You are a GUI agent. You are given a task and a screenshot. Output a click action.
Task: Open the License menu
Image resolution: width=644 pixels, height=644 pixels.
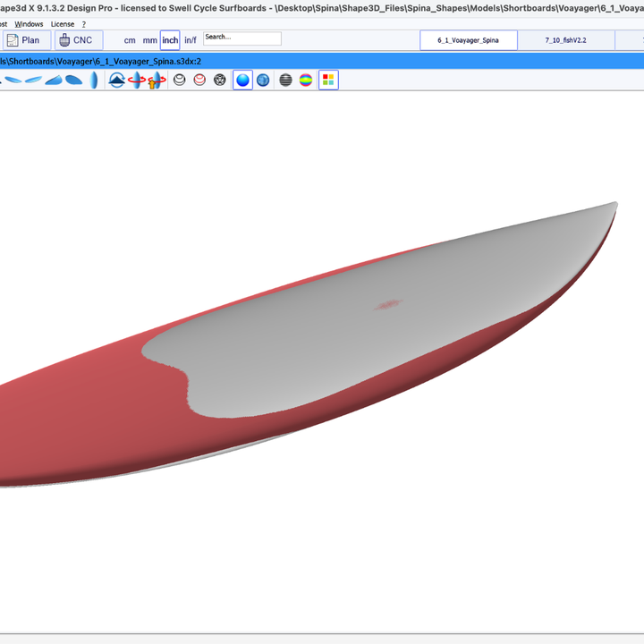(x=63, y=24)
